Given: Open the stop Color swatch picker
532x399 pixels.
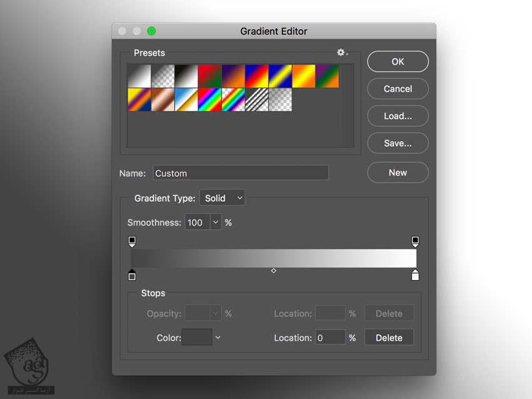Looking at the screenshot, I should click(x=197, y=338).
